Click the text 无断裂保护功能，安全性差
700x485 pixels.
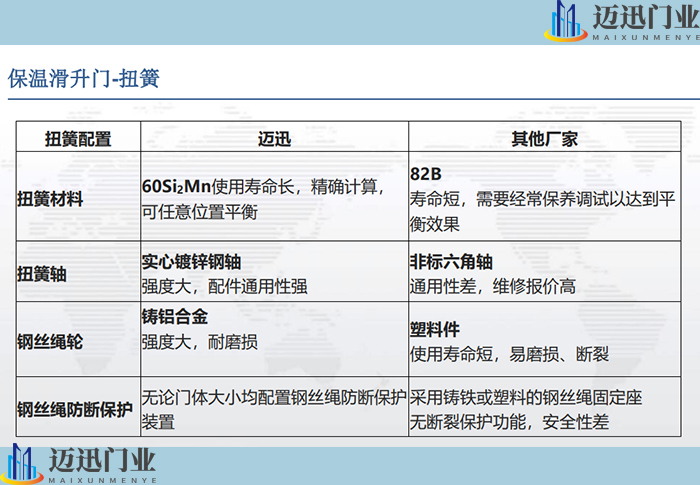coord(509,422)
